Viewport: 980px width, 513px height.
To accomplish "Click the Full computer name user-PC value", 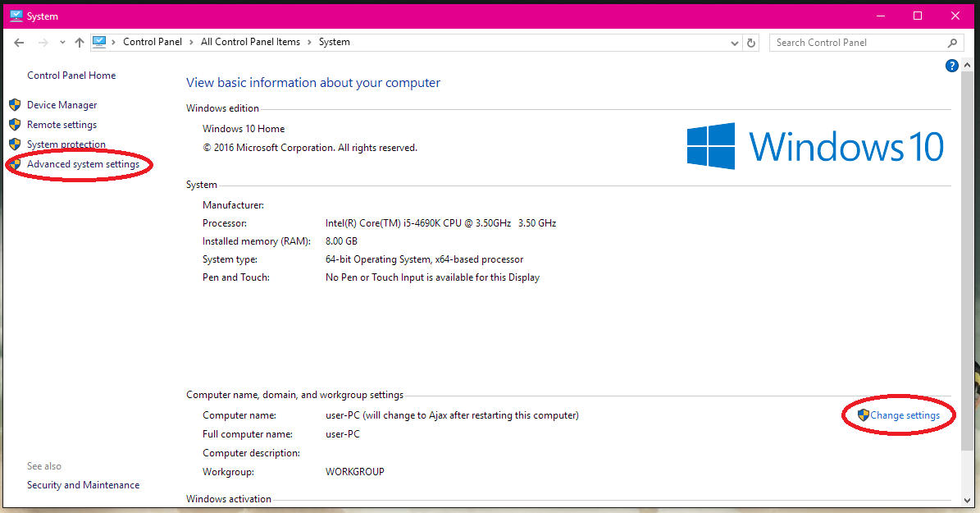I will point(343,434).
